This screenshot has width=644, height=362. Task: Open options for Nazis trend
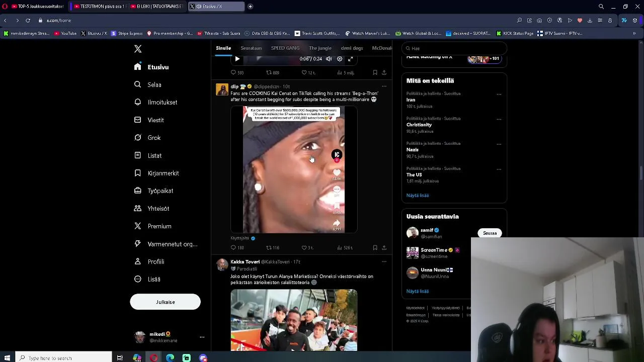499,144
